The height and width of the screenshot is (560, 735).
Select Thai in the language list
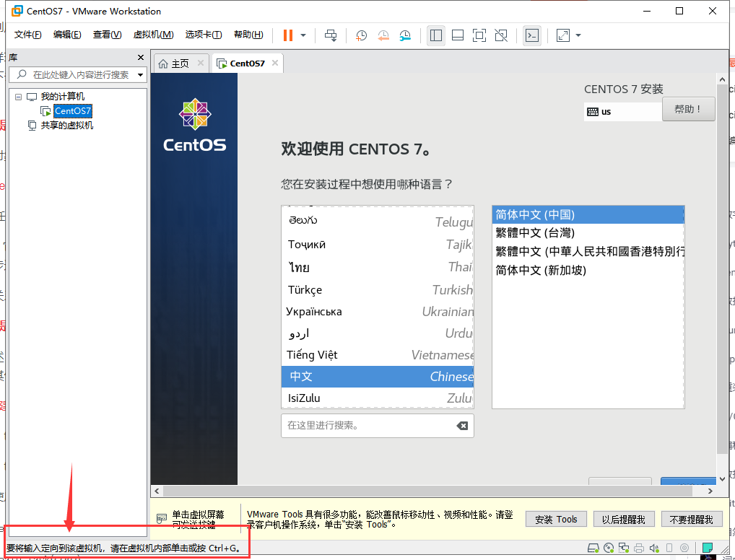point(378,267)
